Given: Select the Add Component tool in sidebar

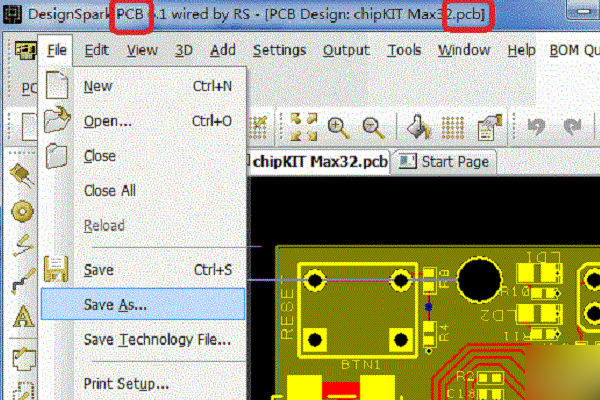Looking at the screenshot, I should (x=22, y=176).
